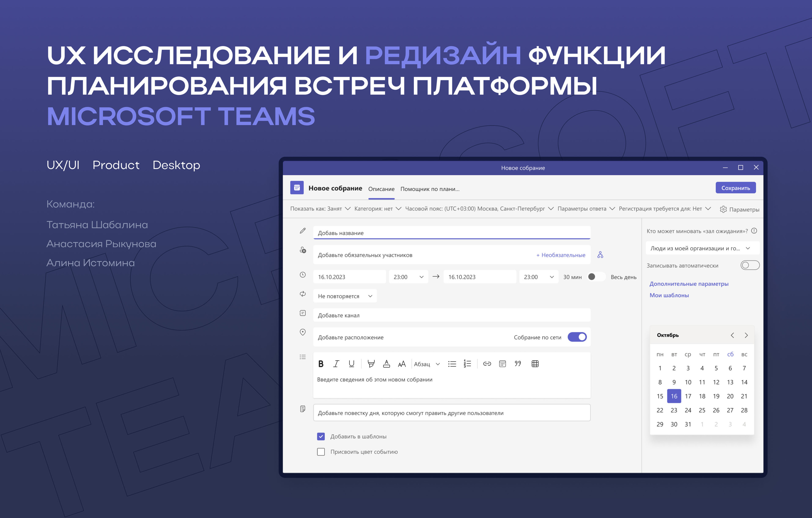The image size is (812, 518).
Task: Toggle underline formatting
Action: [x=351, y=364]
